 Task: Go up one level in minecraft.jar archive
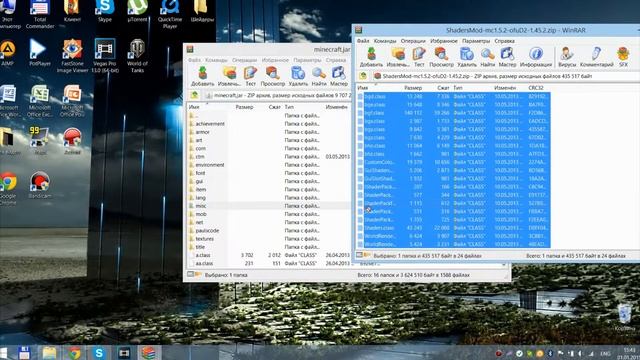pos(194,95)
